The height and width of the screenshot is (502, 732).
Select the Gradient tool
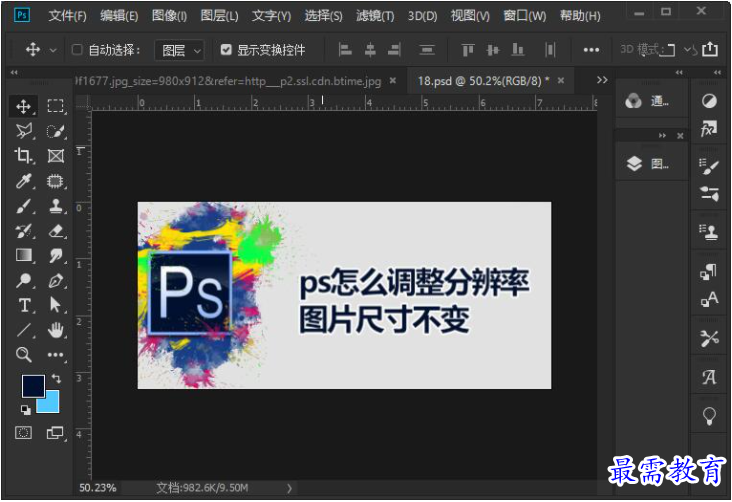tap(23, 255)
